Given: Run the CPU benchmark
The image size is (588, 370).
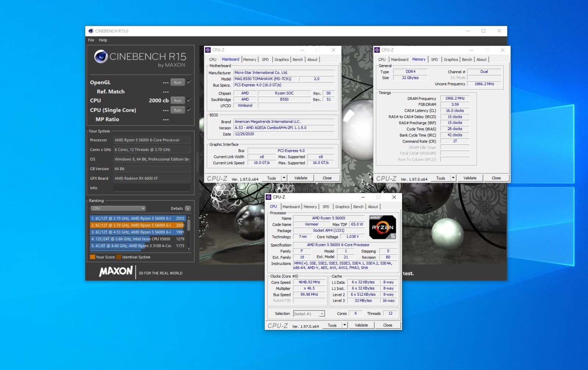Looking at the screenshot, I should point(178,100).
